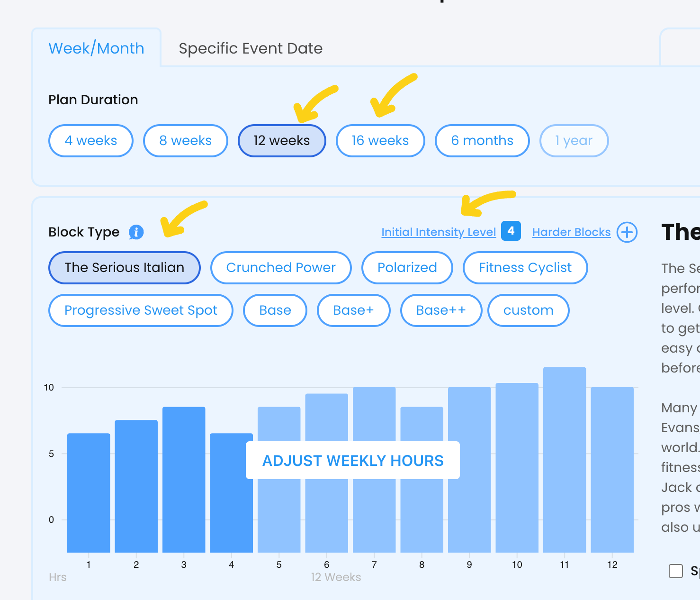The image size is (700, 600).
Task: Open the Initial Intensity Level link
Action: (x=439, y=232)
